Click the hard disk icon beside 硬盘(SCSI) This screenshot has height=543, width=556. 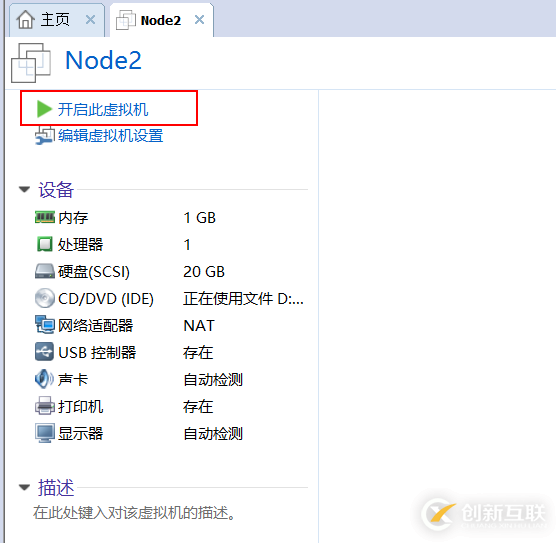point(45,271)
